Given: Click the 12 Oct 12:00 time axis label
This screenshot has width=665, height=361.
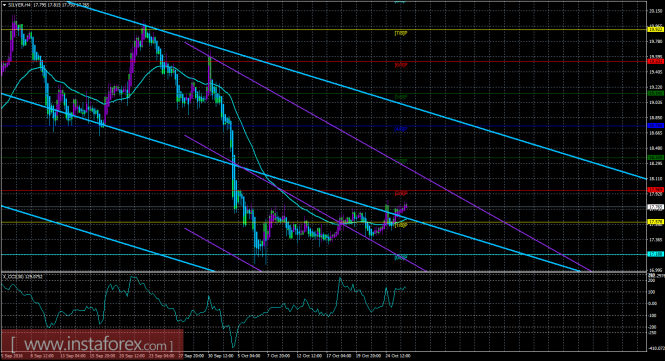Looking at the screenshot, I should coord(308,356).
